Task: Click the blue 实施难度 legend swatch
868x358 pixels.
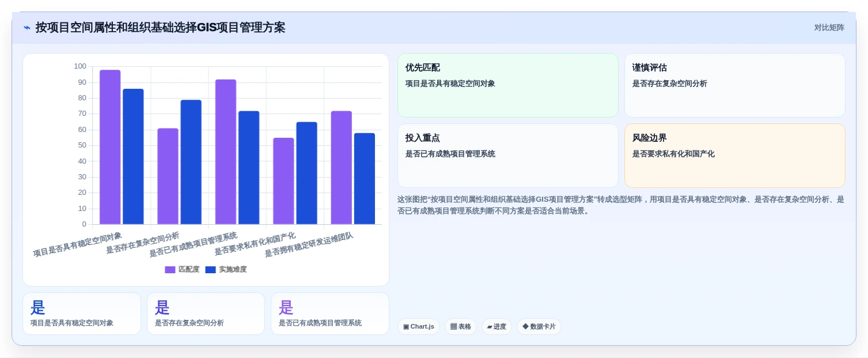Action: click(x=210, y=270)
